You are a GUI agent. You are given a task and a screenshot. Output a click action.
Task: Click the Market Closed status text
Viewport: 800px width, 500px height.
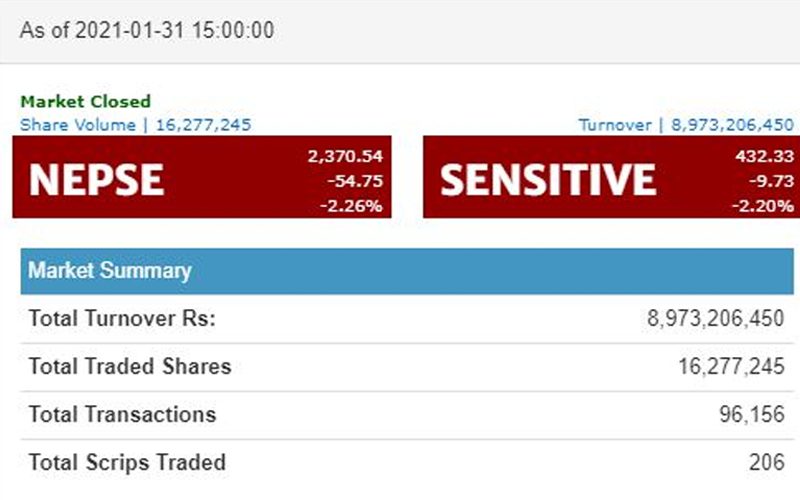86,101
